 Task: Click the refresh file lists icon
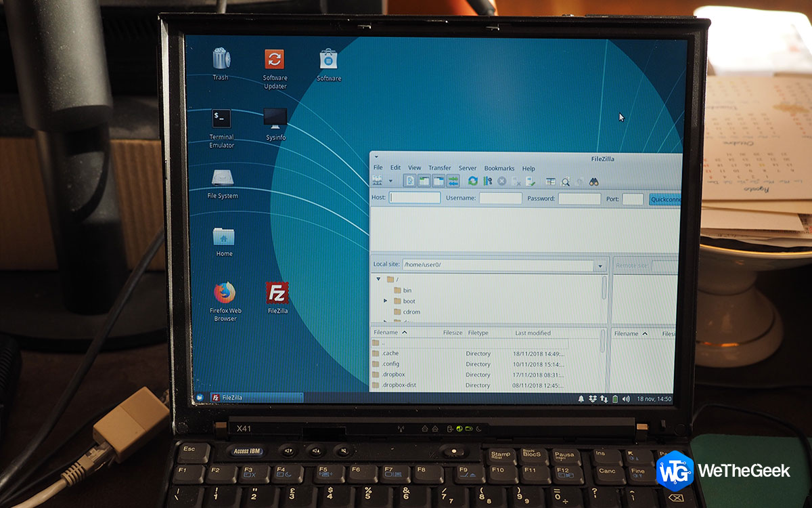[x=473, y=181]
